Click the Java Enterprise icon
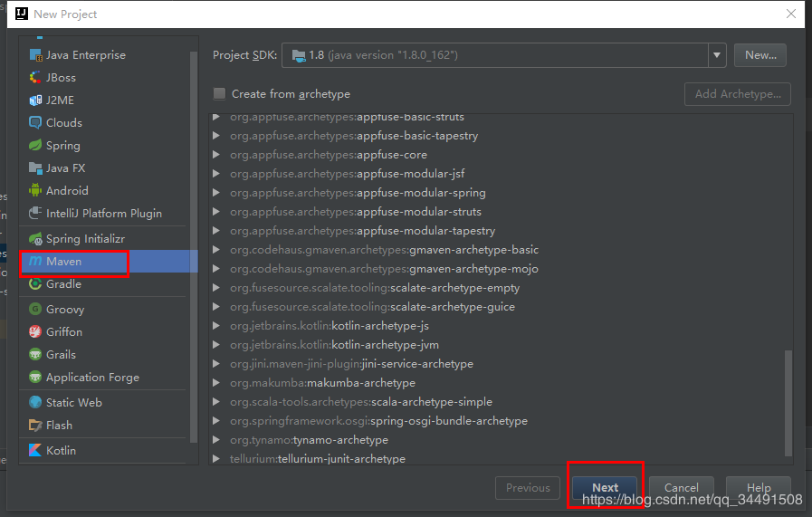 pos(35,55)
